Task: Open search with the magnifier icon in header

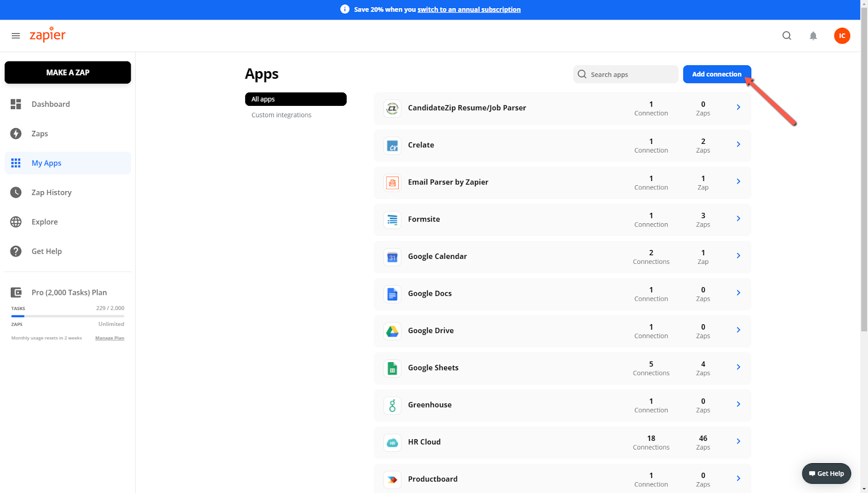Action: pyautogui.click(x=787, y=36)
